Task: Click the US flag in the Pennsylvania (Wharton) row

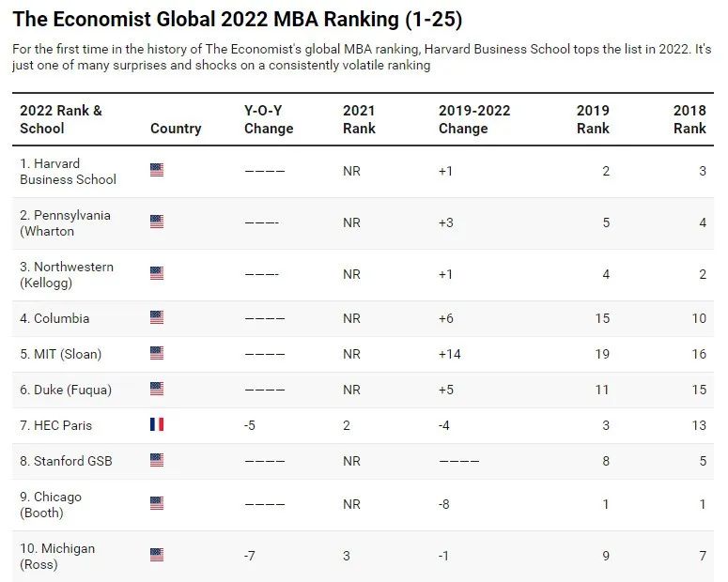Action: pyautogui.click(x=157, y=222)
